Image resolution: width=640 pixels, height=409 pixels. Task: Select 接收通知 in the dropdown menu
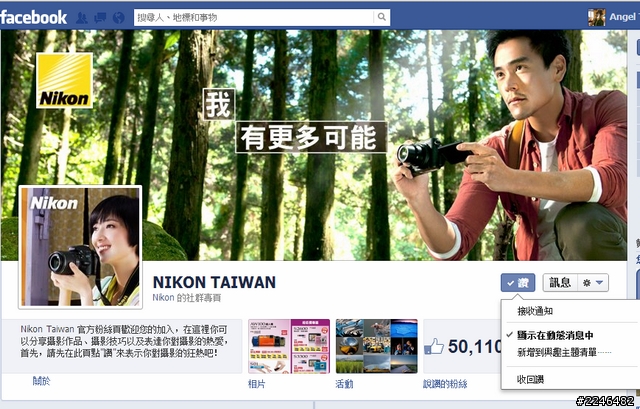click(x=535, y=311)
